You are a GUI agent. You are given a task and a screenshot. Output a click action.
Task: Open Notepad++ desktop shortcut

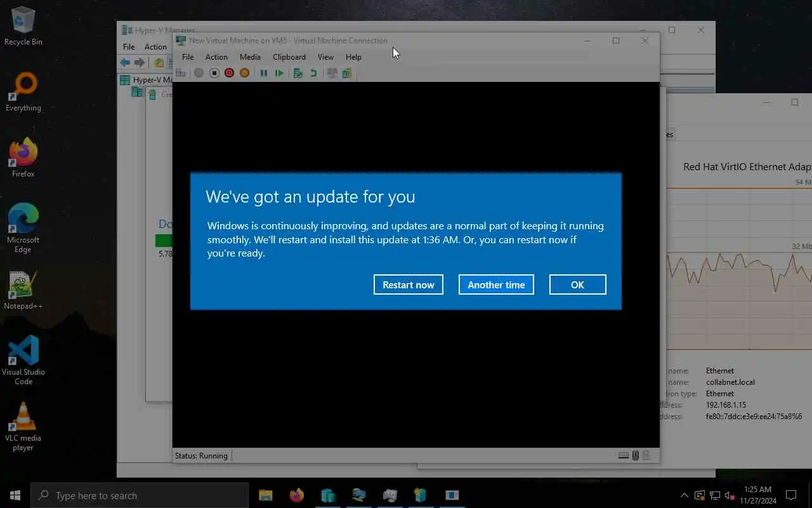pos(23,290)
